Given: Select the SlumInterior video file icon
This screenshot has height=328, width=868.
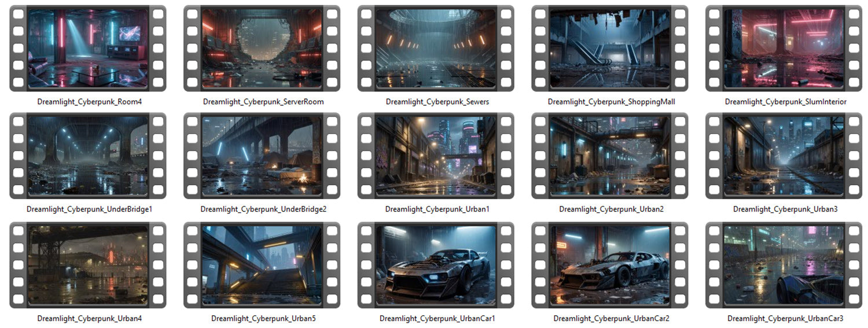Looking at the screenshot, I should coord(784,49).
